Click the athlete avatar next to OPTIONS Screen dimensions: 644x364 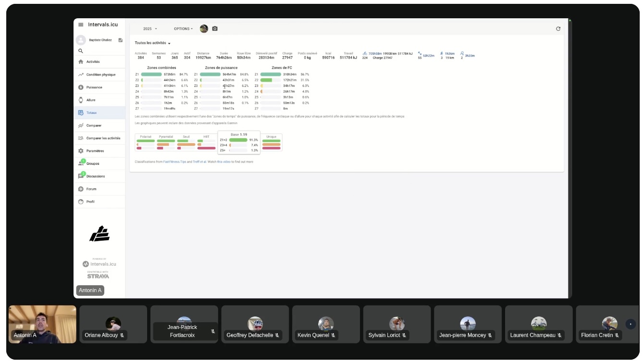click(x=204, y=29)
